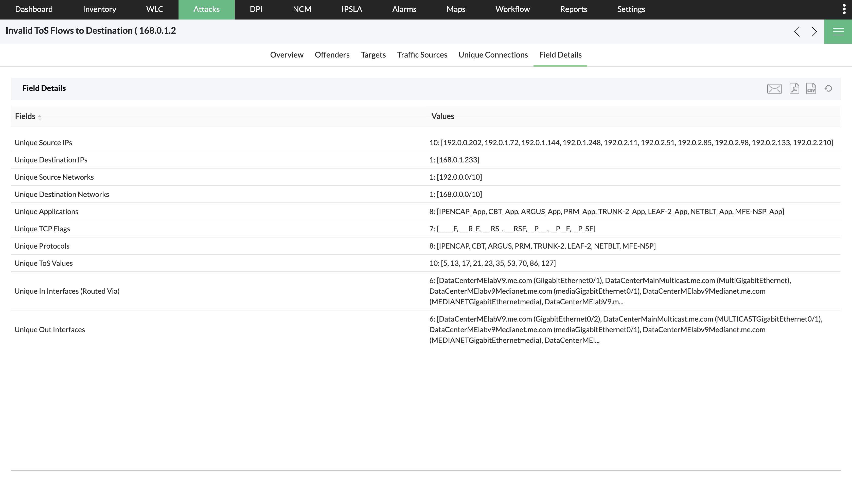This screenshot has width=852, height=504.
Task: Navigate to Inventory menu
Action: (x=99, y=9)
